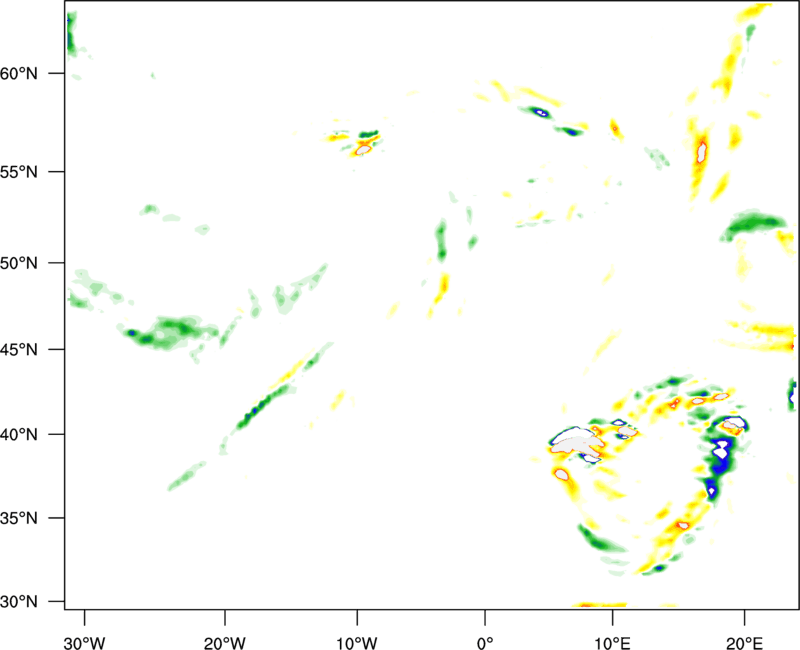
Task: Click the 45°N latitude label
Action: (x=19, y=350)
